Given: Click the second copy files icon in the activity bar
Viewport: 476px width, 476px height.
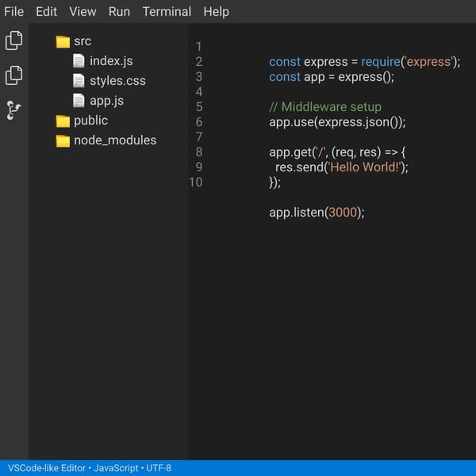Looking at the screenshot, I should (13, 75).
